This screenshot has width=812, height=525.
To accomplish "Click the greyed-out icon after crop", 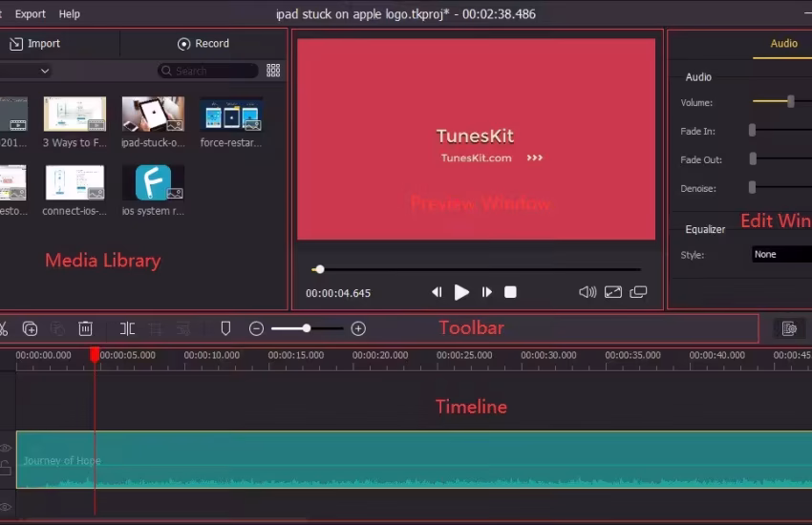I will point(183,328).
